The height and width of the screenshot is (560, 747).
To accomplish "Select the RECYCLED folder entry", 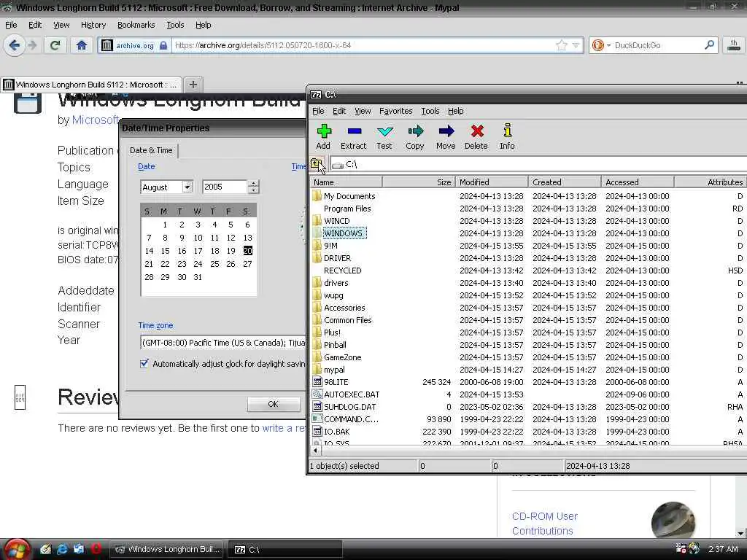I will pyautogui.click(x=342, y=271).
